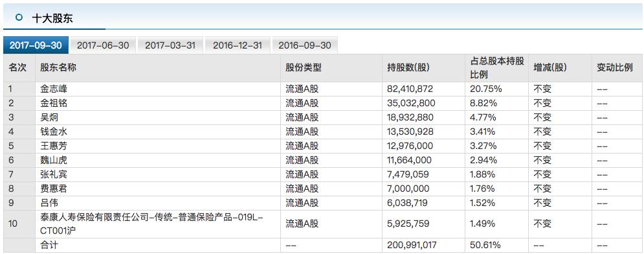Click 流通A股 in 吕伟's row
Viewport: 644px width, 254px height.
302,203
